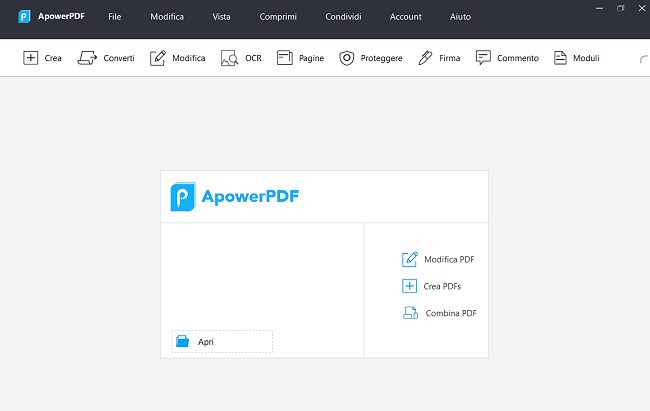This screenshot has height=411, width=650.
Task: Click the Moduli form icon
Action: [x=560, y=58]
